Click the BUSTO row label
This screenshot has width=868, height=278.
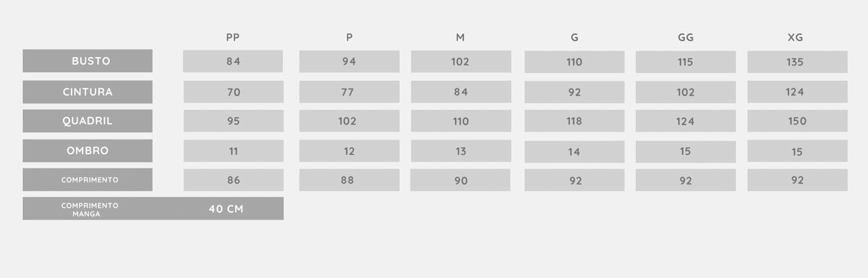87,61
